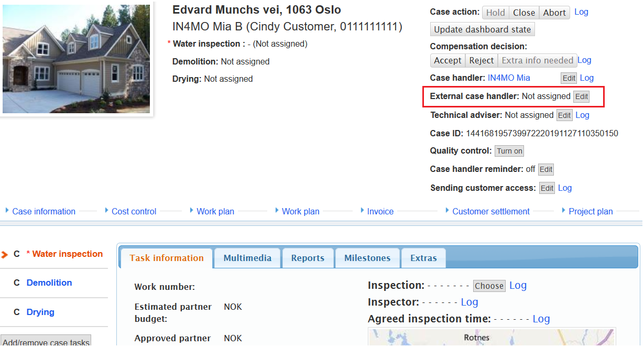Reject the compensation decision

click(481, 61)
